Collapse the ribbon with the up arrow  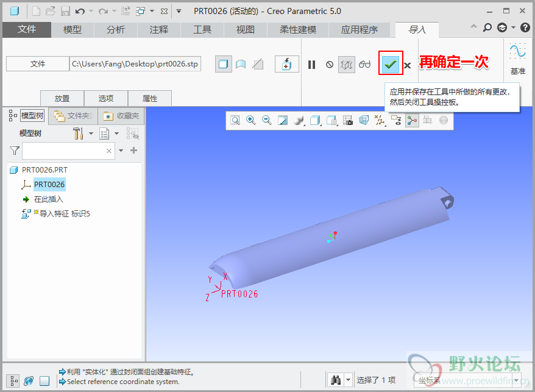(473, 26)
